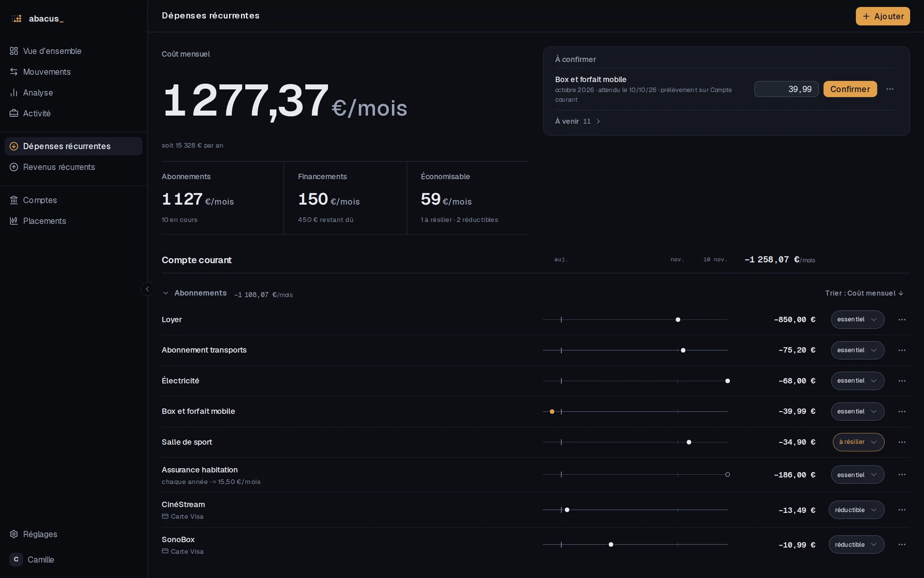924x578 pixels.
Task: Click the Ajouter button
Action: coord(883,16)
